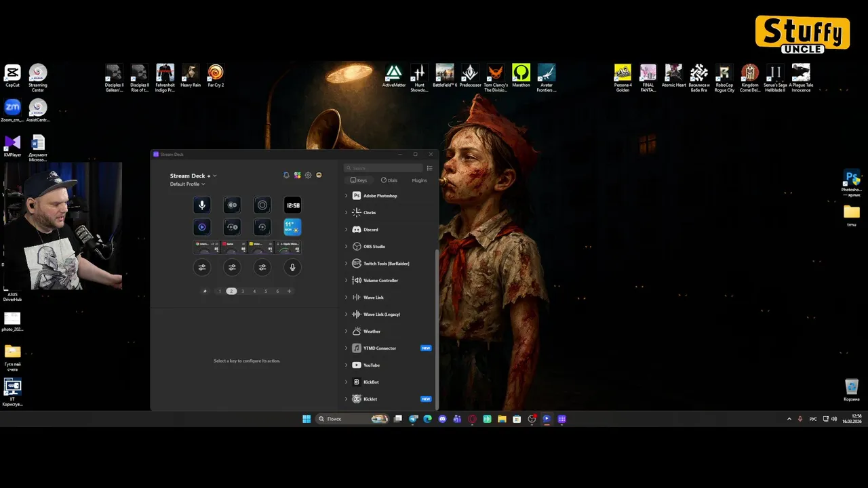
Task: Show hidden system tray icons
Action: (x=789, y=419)
